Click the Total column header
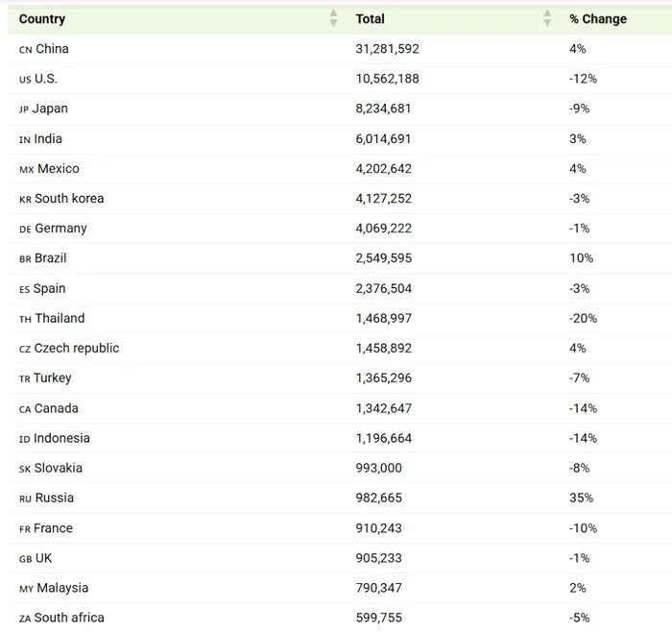This screenshot has width=672, height=633. pyautogui.click(x=370, y=19)
